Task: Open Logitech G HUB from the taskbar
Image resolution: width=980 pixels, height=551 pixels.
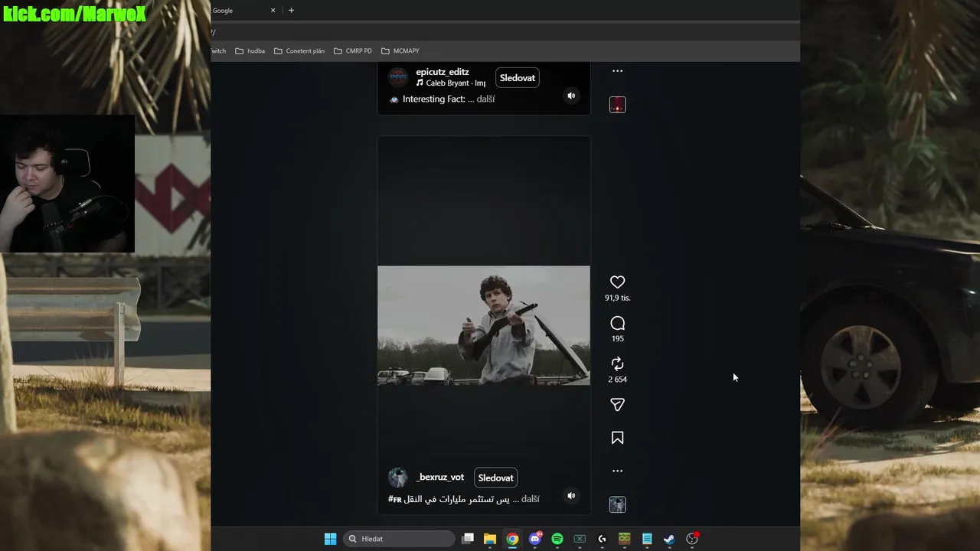Action: (602, 539)
